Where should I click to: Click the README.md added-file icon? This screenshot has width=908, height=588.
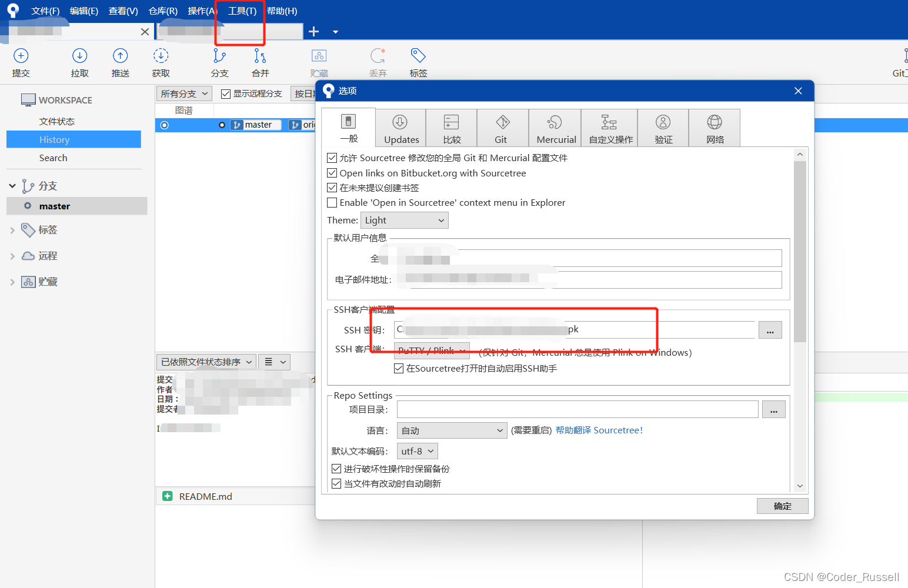pos(168,496)
